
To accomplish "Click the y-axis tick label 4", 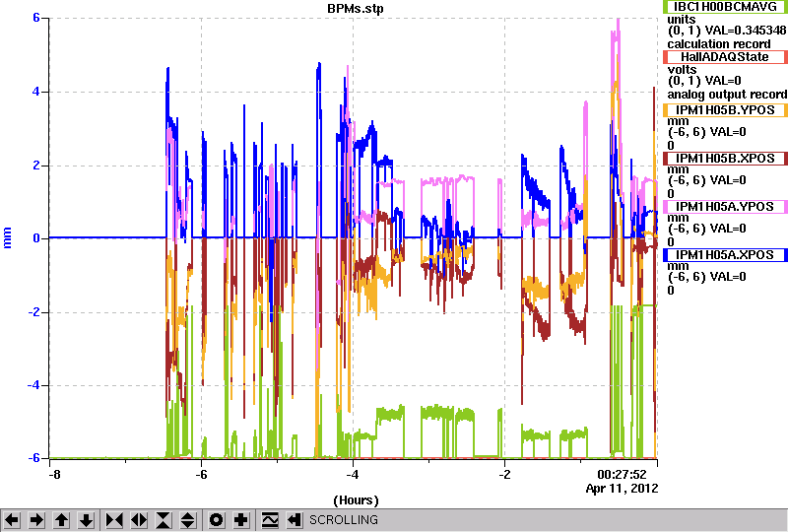I will click(x=36, y=92).
